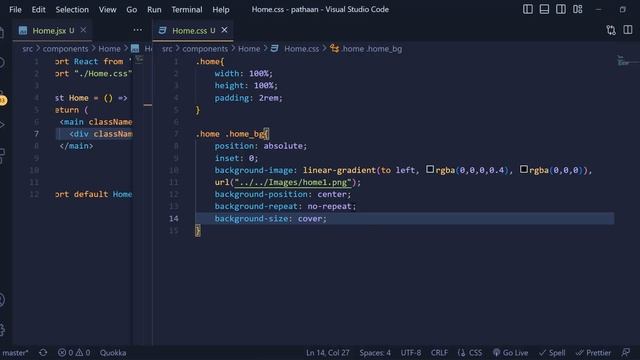
Task: Click 'components' in Home.css breadcrumb
Action: click(x=205, y=49)
